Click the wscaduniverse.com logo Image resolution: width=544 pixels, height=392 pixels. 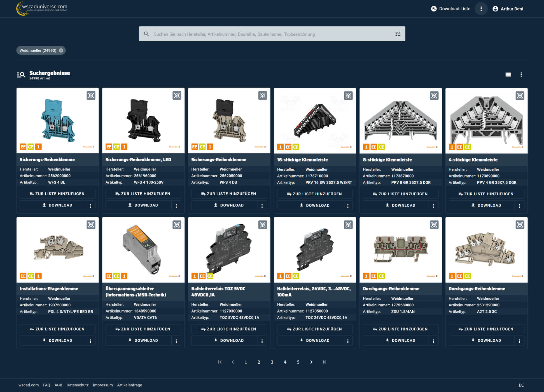point(42,8)
